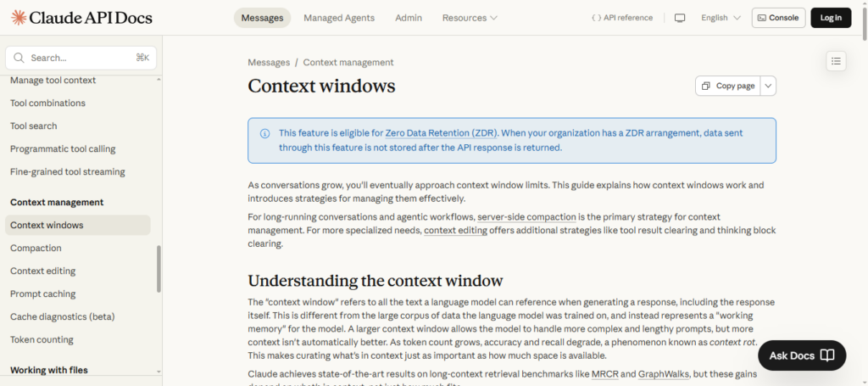Click the Context management section heading
This screenshot has height=386, width=868.
coord(57,203)
